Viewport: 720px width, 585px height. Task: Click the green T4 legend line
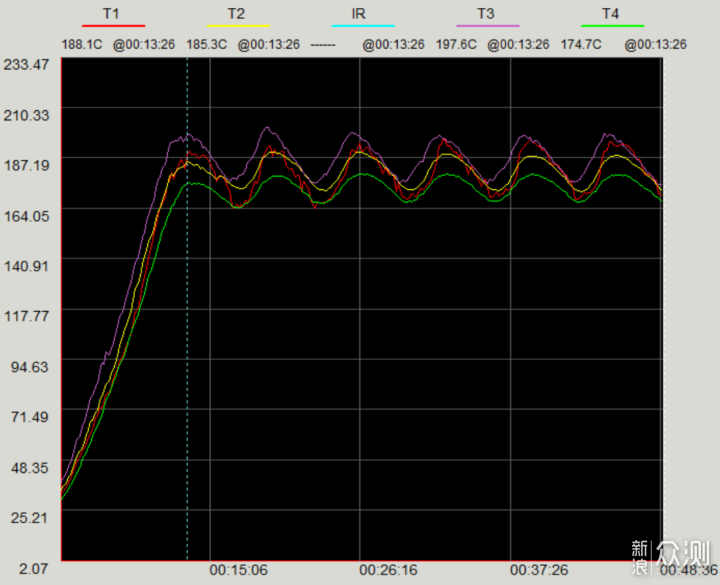pyautogui.click(x=613, y=26)
